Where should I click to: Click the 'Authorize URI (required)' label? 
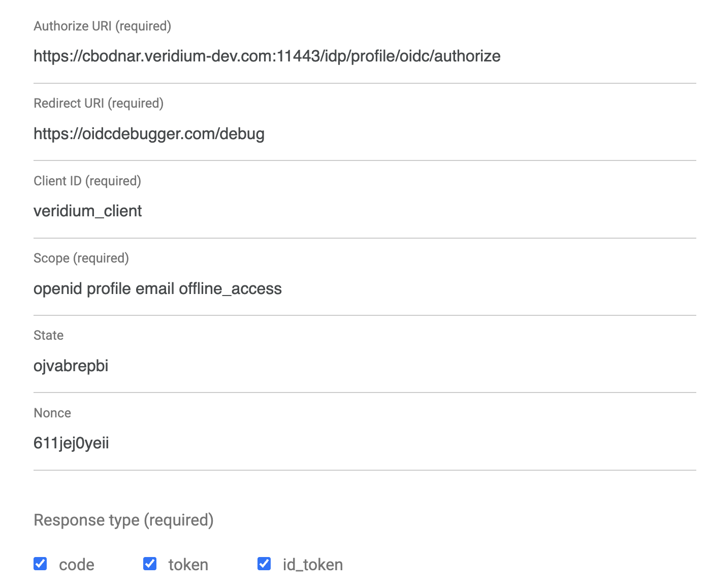[102, 26]
